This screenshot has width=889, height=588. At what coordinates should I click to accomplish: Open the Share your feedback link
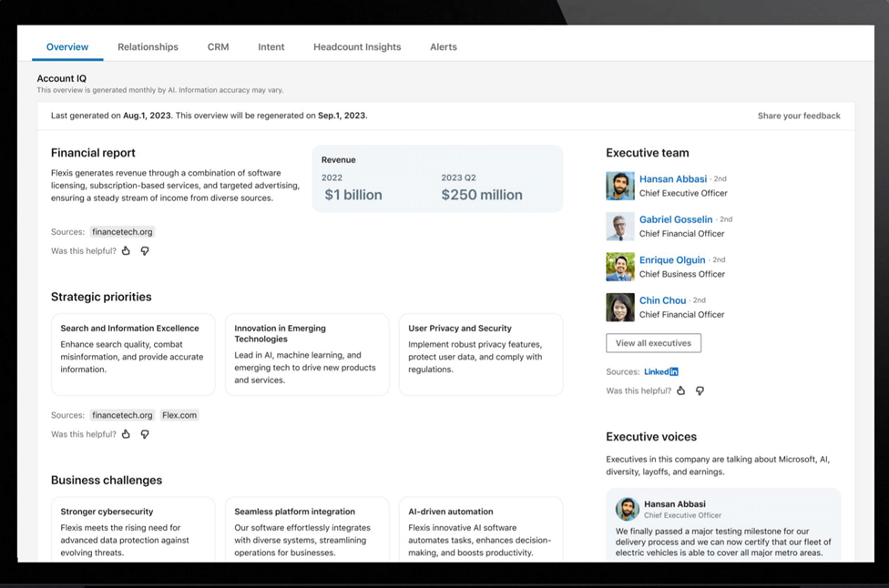(799, 117)
